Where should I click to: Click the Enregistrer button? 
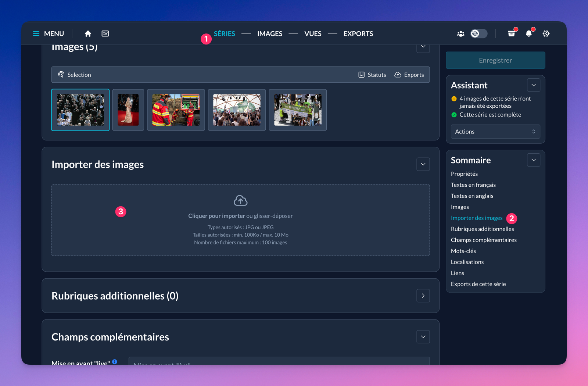[495, 60]
